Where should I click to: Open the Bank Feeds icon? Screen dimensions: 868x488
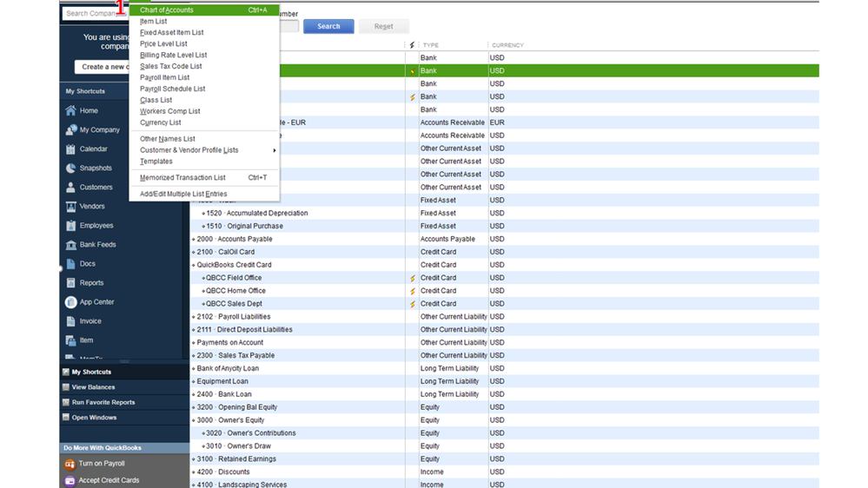71,245
